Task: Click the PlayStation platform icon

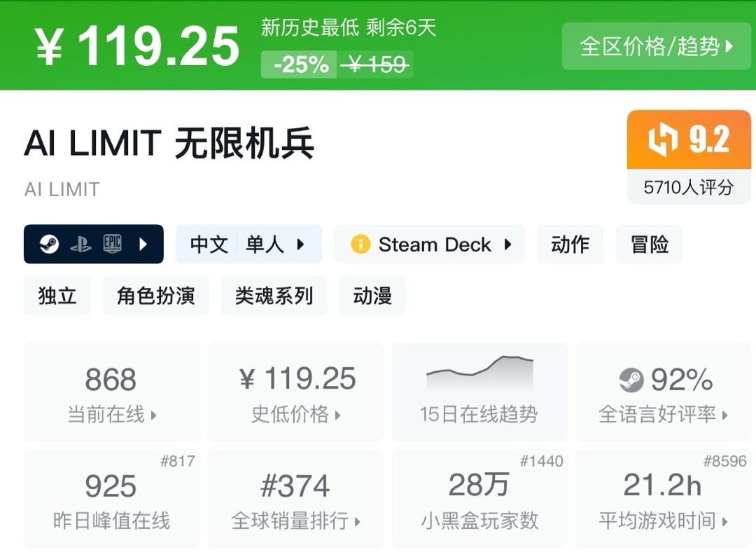Action: [x=80, y=244]
